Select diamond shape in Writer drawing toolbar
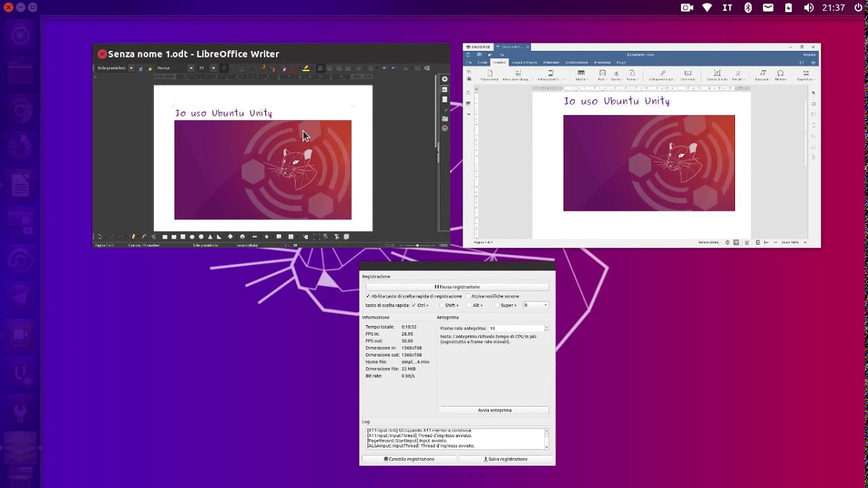868x488 pixels. click(x=230, y=237)
